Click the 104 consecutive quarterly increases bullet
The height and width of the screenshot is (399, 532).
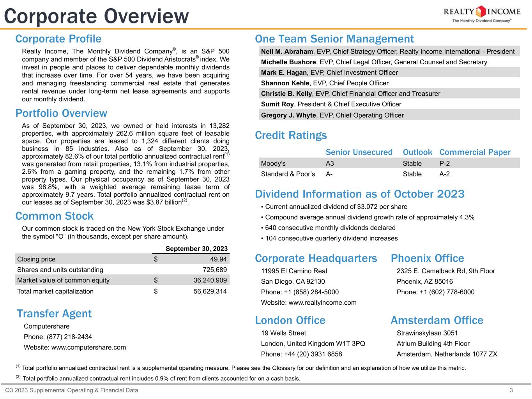tap(329, 238)
